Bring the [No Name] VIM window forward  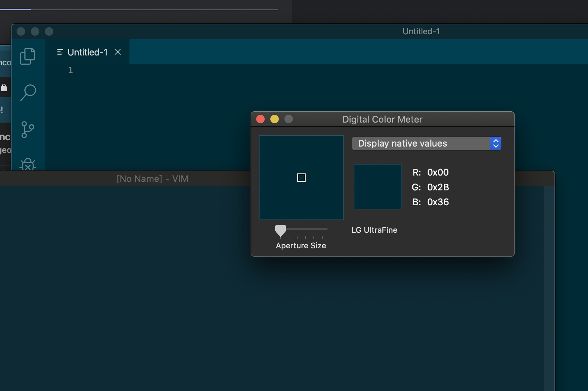(x=152, y=178)
